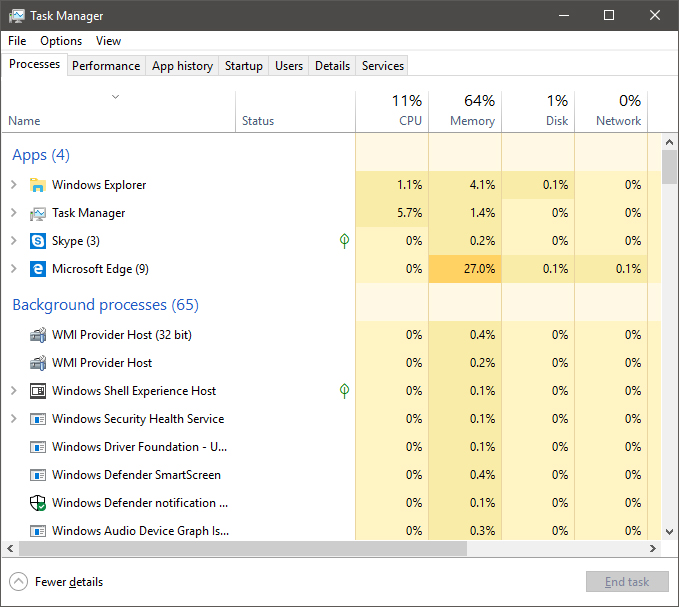The height and width of the screenshot is (607, 679).
Task: Switch to the Details tab
Action: tap(333, 66)
